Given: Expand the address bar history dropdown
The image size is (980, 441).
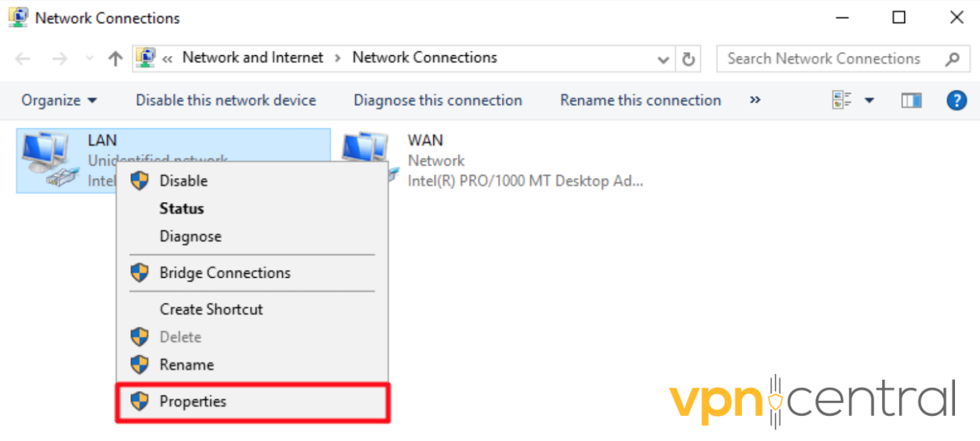Looking at the screenshot, I should tap(663, 59).
